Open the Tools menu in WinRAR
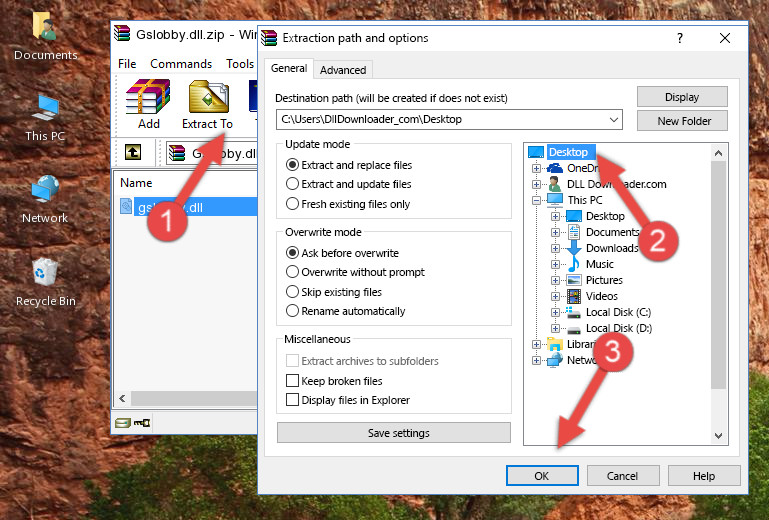769x520 pixels. (x=240, y=64)
